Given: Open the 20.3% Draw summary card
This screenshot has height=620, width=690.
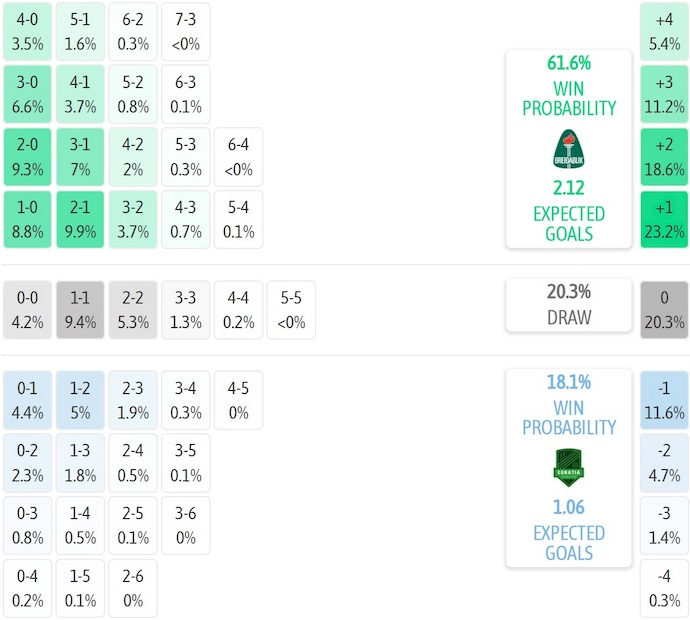Looking at the screenshot, I should click(x=568, y=304).
